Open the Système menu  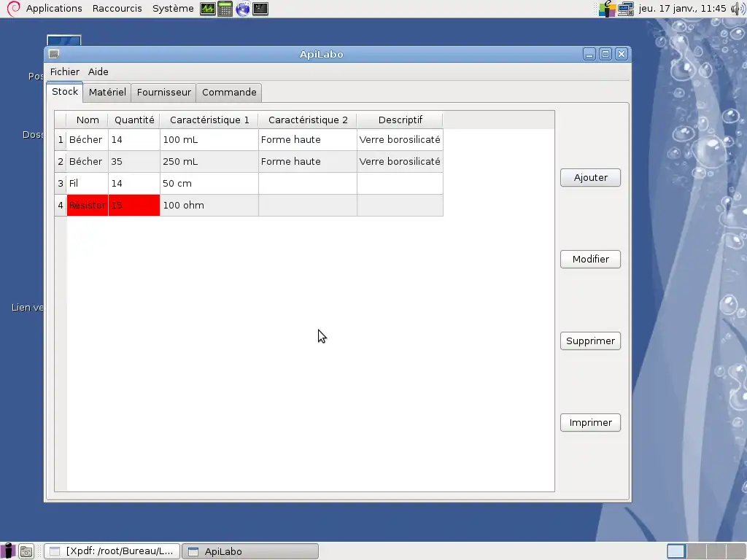(x=173, y=9)
